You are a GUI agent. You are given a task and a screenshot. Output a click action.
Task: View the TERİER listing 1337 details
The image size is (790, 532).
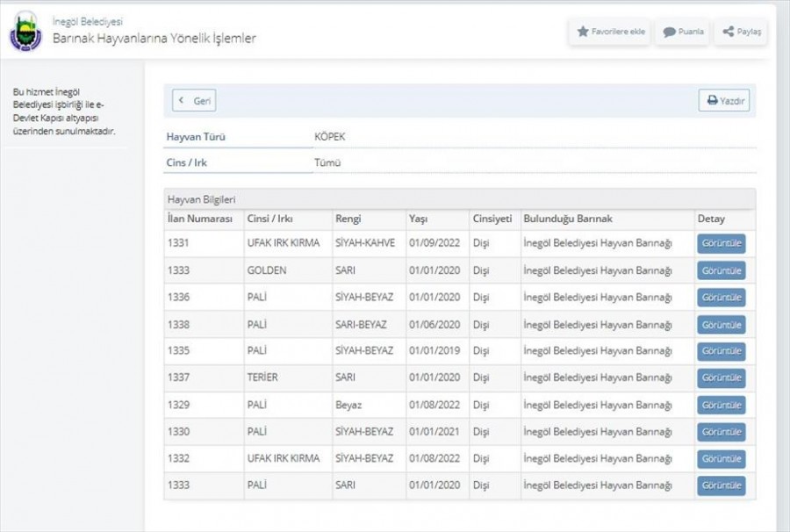click(721, 378)
